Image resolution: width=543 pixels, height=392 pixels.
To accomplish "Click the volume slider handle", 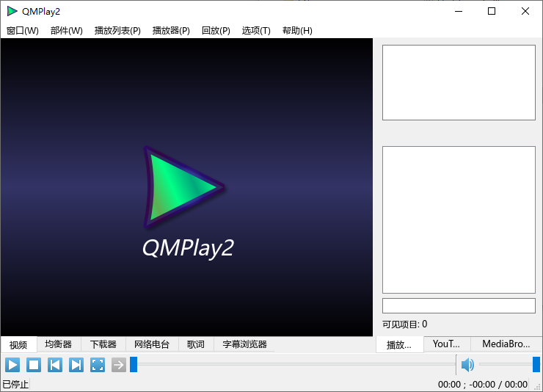I will pos(536,364).
